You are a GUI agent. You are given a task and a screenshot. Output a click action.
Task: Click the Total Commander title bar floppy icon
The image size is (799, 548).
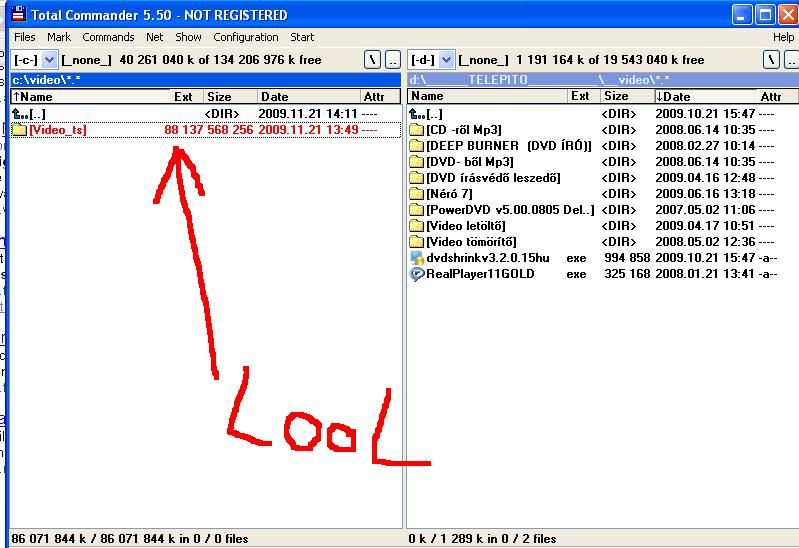18,14
